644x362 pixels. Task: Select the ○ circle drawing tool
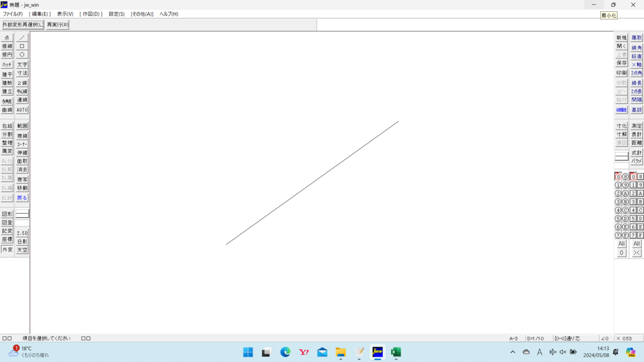pyautogui.click(x=21, y=54)
